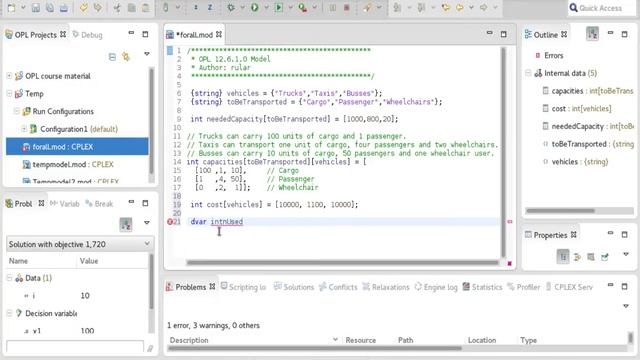
Task: Open view menu arrow in Problems panel
Action: coord(626,306)
